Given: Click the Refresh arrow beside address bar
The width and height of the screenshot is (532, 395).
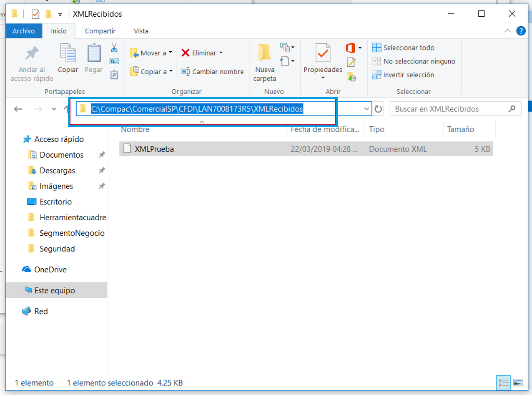Looking at the screenshot, I should [378, 109].
